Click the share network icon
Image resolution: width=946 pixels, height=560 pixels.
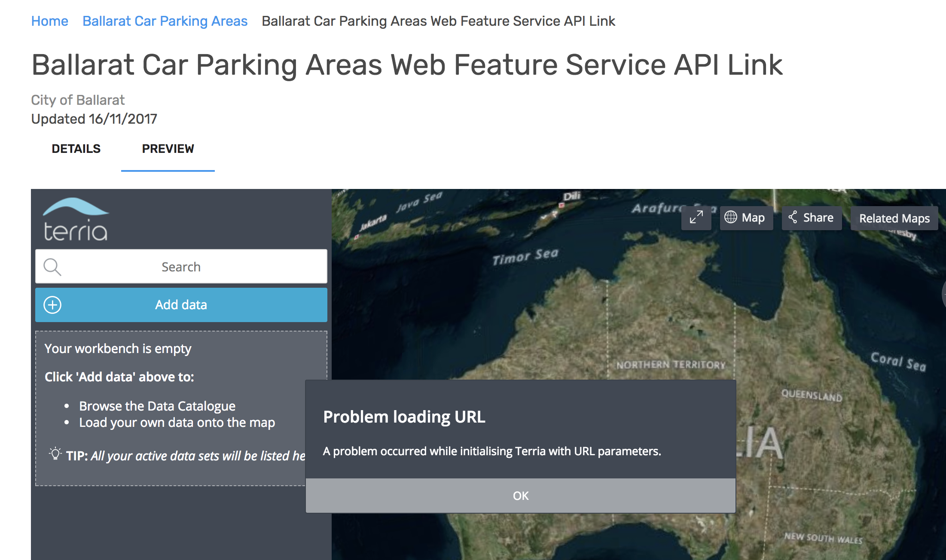(793, 218)
